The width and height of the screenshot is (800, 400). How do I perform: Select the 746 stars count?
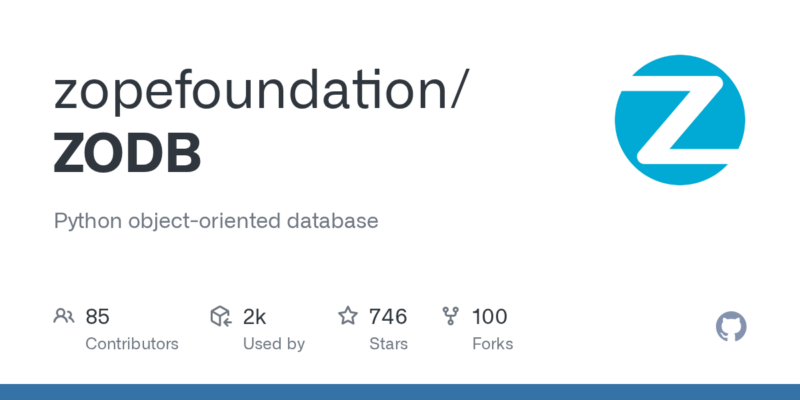point(387,317)
